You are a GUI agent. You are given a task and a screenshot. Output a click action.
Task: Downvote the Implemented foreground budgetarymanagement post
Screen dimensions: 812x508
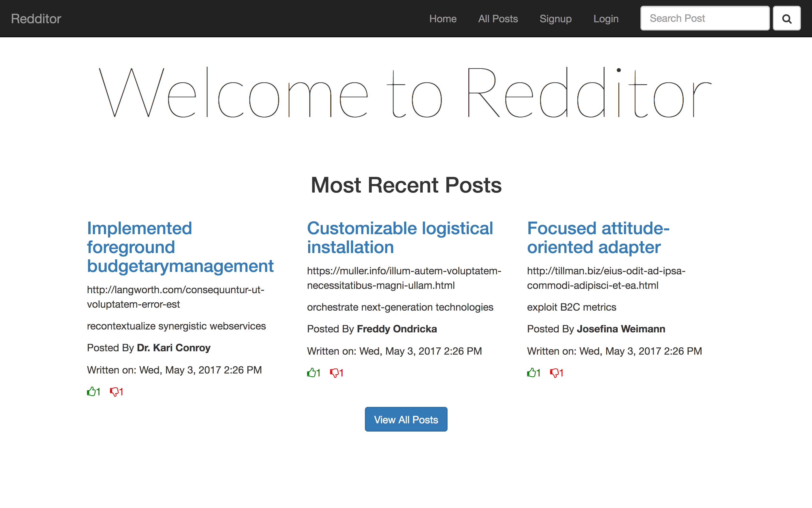click(x=114, y=392)
